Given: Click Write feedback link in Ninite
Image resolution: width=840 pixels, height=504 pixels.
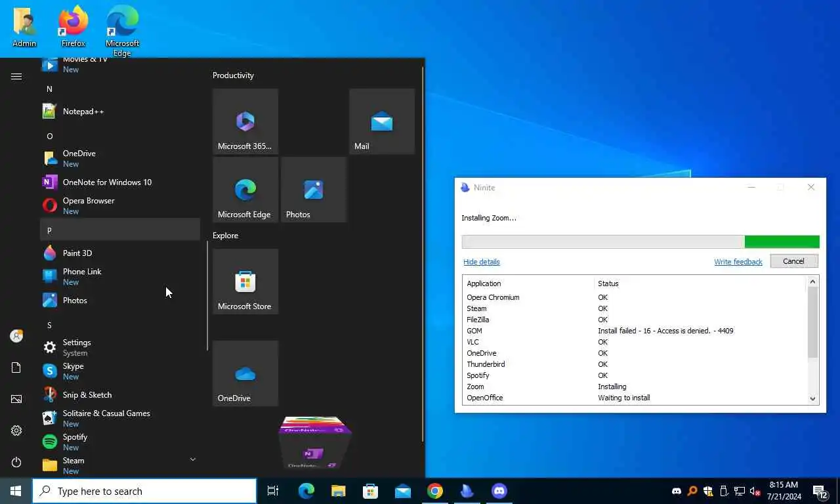Looking at the screenshot, I should [738, 262].
